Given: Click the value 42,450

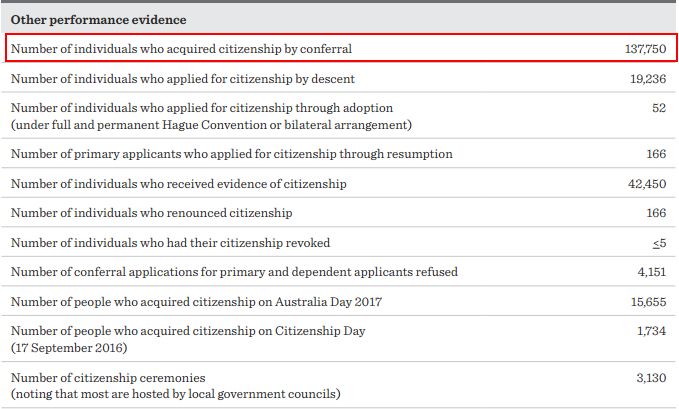Looking at the screenshot, I should pos(647,184).
